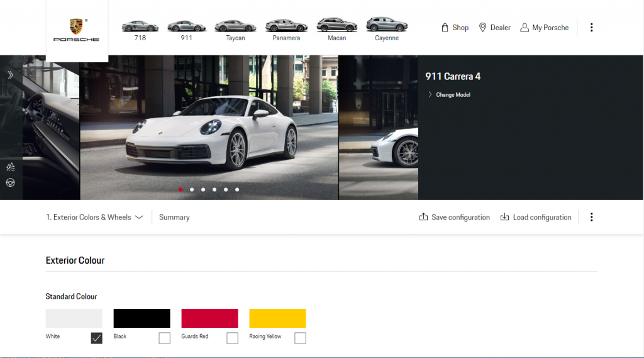Pick the Black colour swatch
Viewport: 644px width, 358px height.
tap(142, 318)
